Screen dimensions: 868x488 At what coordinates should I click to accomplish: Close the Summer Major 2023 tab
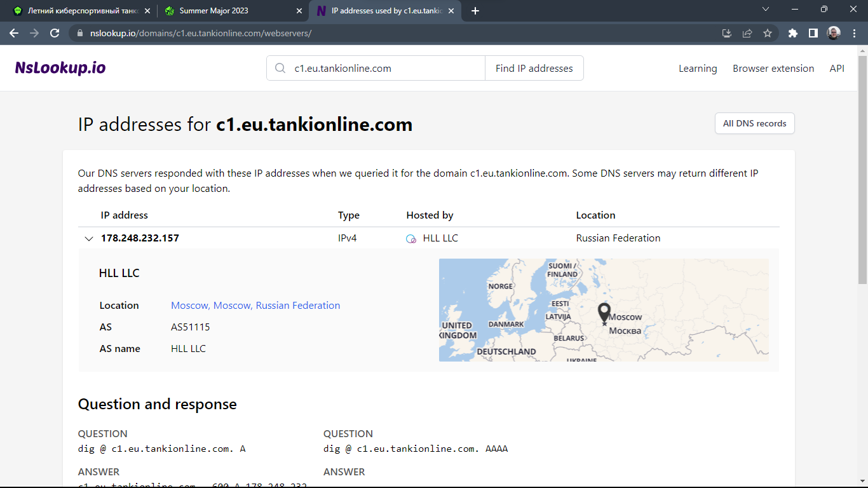(x=299, y=11)
